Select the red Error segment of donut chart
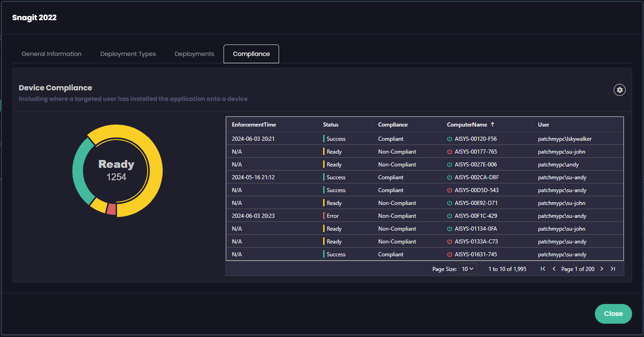 click(111, 209)
